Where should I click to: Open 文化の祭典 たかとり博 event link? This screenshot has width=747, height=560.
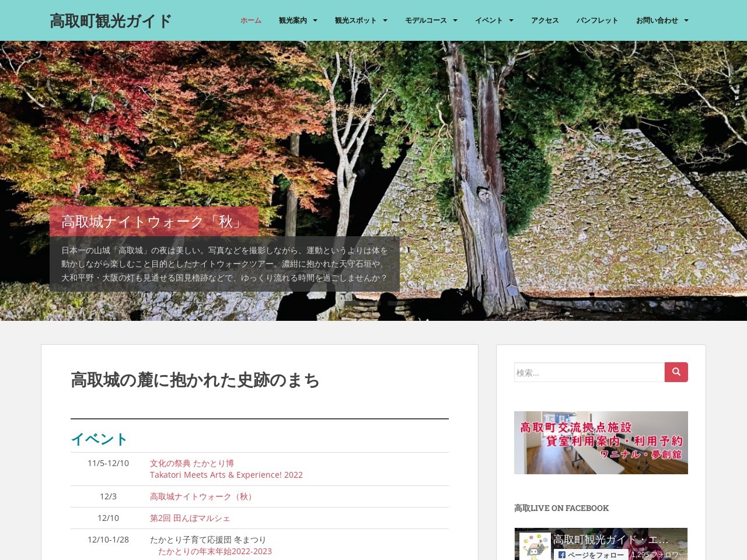192,463
